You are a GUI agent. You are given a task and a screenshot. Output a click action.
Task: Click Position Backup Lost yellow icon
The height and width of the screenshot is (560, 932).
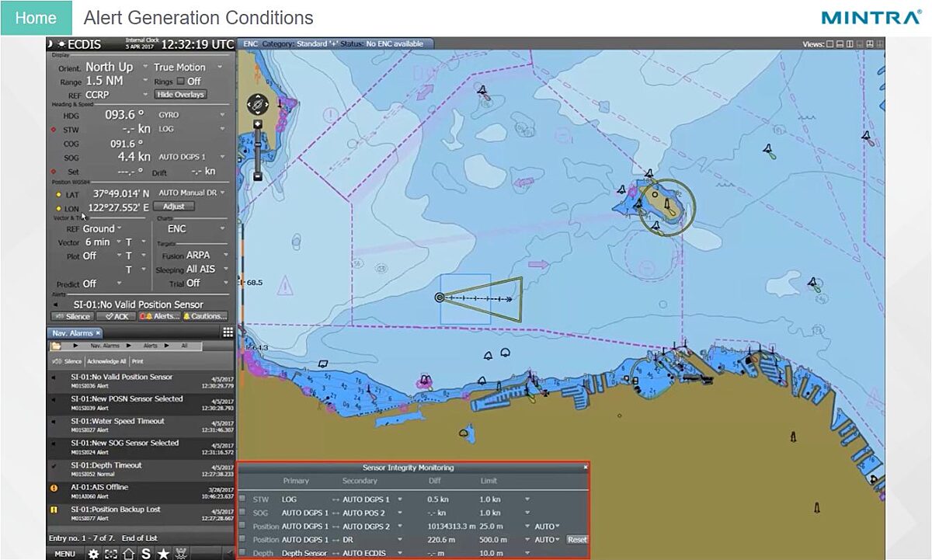click(54, 510)
